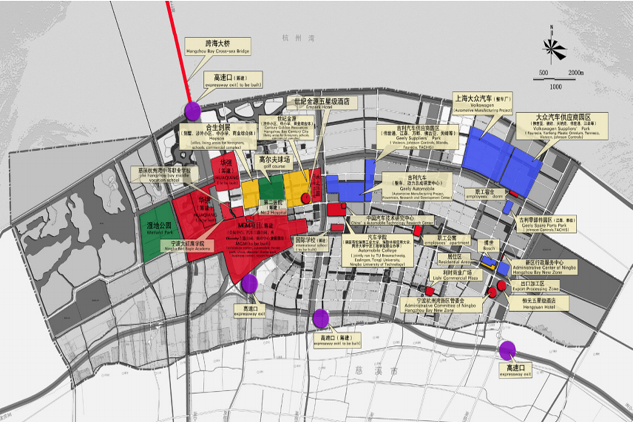The image size is (633, 422).
Task: Click the 职工公寓 employees' apartment label
Action: click(447, 240)
